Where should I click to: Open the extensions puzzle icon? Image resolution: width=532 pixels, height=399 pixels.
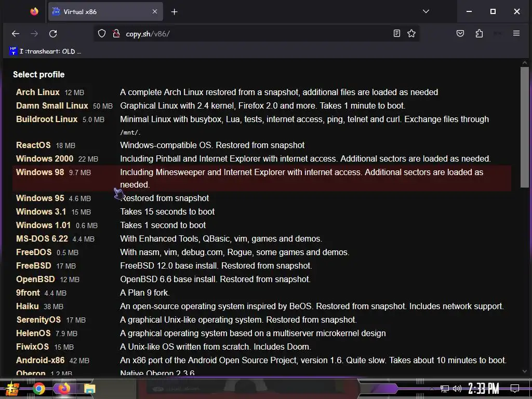pyautogui.click(x=479, y=33)
